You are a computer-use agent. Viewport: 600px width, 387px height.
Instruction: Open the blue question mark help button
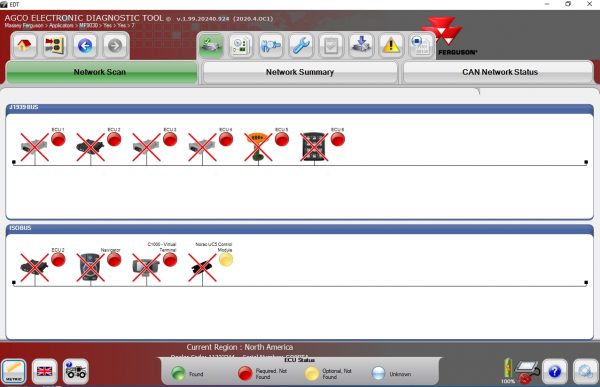pyautogui.click(x=554, y=371)
